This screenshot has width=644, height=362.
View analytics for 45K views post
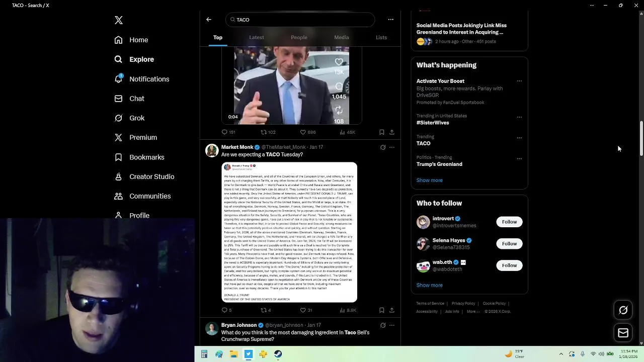tap(347, 132)
